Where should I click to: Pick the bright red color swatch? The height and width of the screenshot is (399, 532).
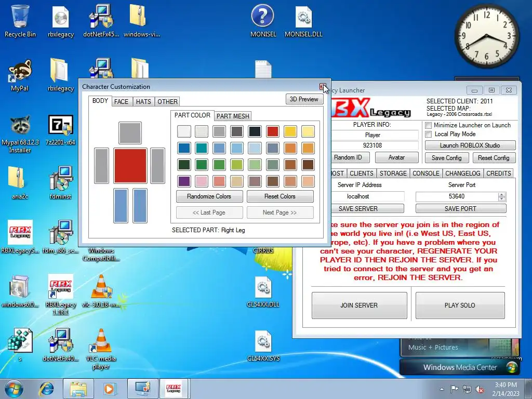coord(272,131)
